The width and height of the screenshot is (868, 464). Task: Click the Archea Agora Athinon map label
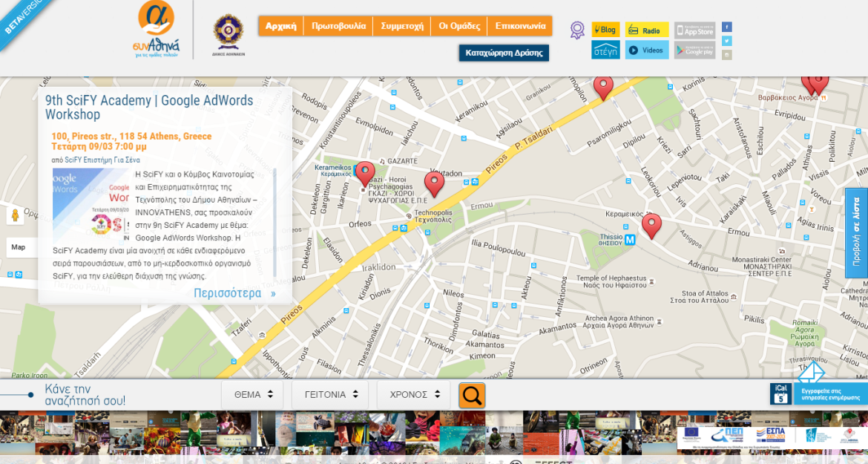(619, 321)
